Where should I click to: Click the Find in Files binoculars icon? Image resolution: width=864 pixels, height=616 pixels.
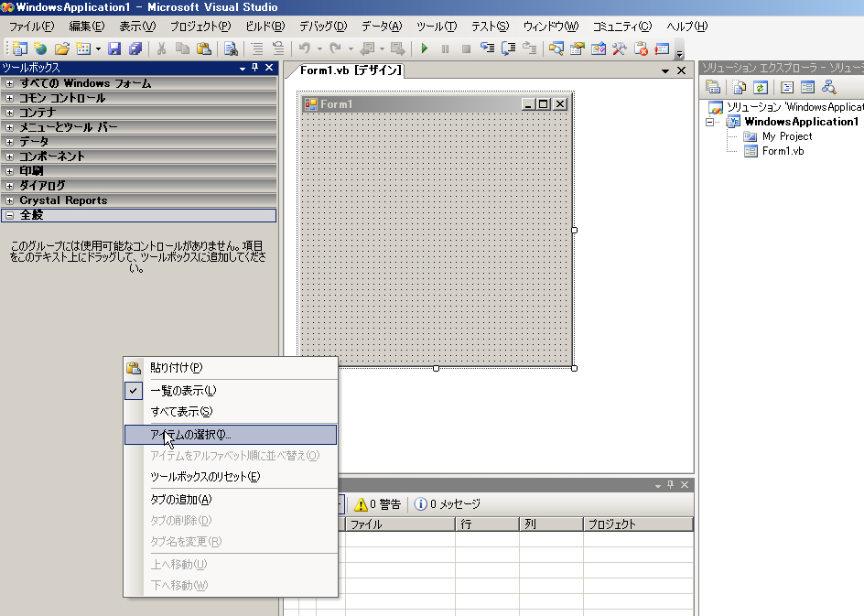[231, 49]
